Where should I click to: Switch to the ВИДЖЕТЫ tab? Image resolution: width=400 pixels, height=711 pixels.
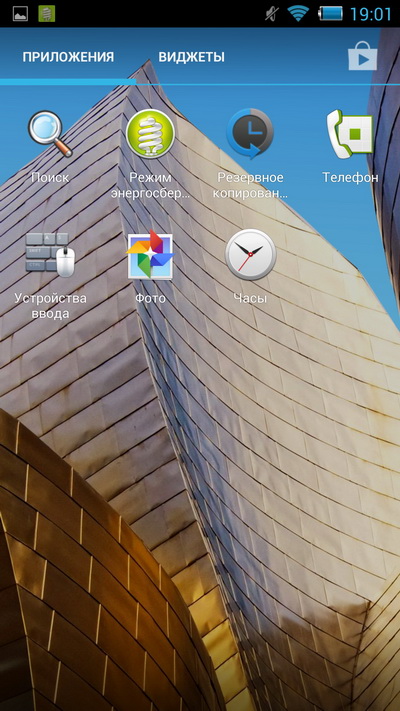191,57
